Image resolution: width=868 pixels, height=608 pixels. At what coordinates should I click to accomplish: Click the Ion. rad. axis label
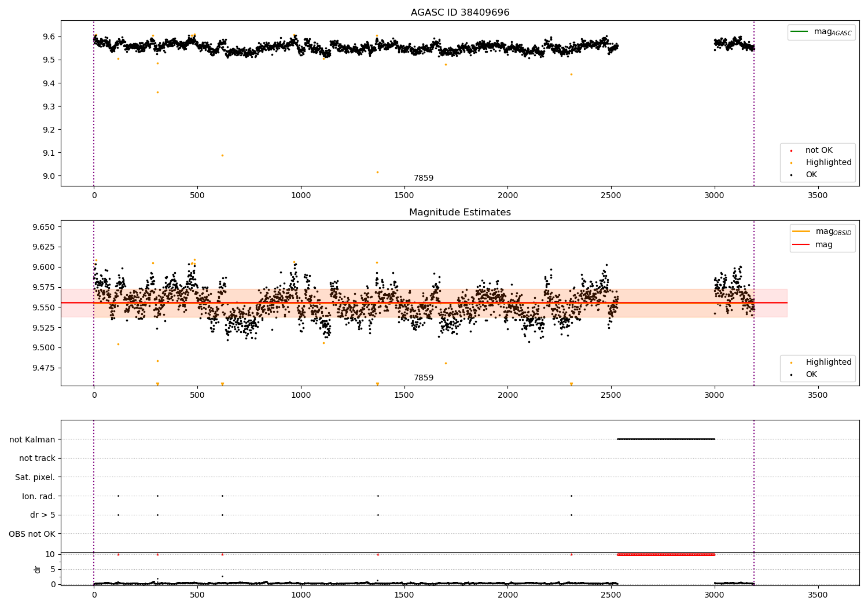click(39, 496)
